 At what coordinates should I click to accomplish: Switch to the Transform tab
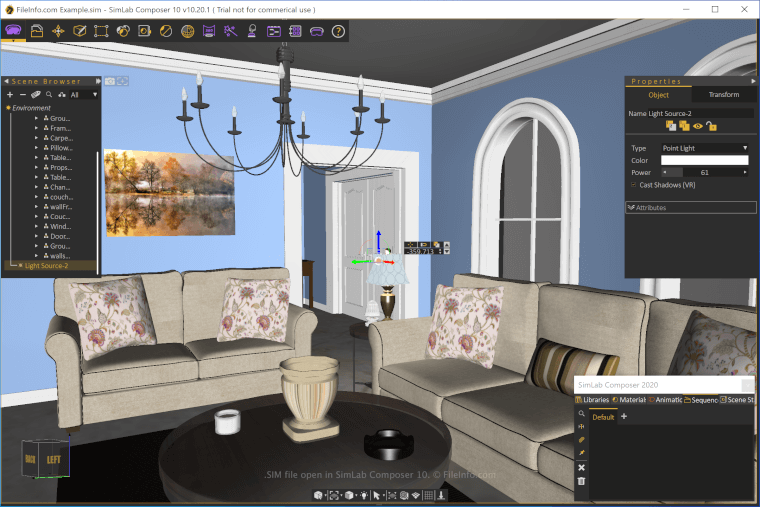pyautogui.click(x=723, y=95)
